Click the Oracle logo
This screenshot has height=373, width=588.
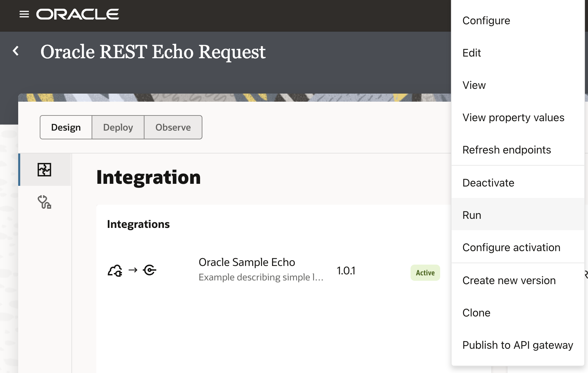[x=77, y=14]
